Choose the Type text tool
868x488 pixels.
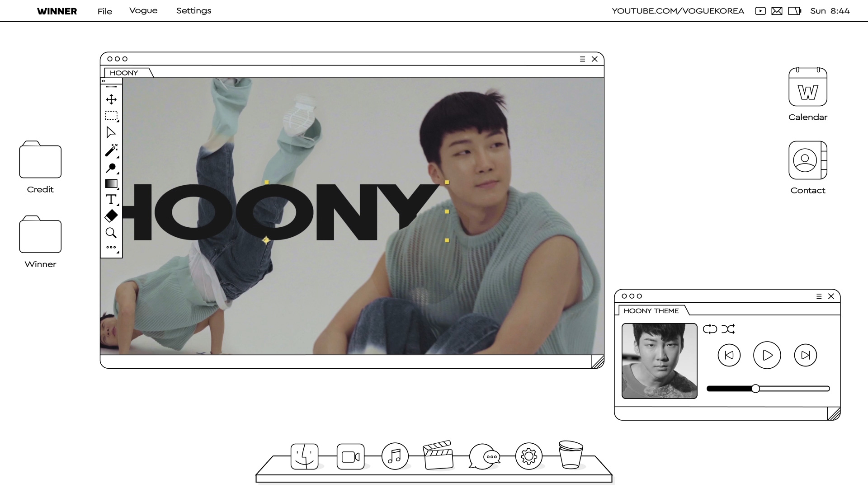coord(111,200)
